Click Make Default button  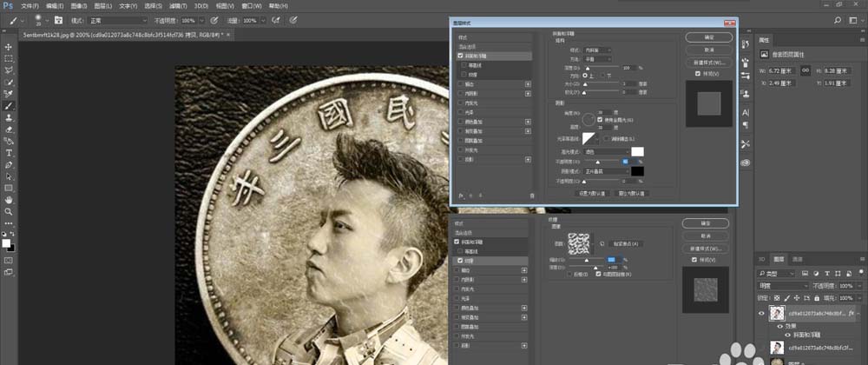click(x=591, y=193)
